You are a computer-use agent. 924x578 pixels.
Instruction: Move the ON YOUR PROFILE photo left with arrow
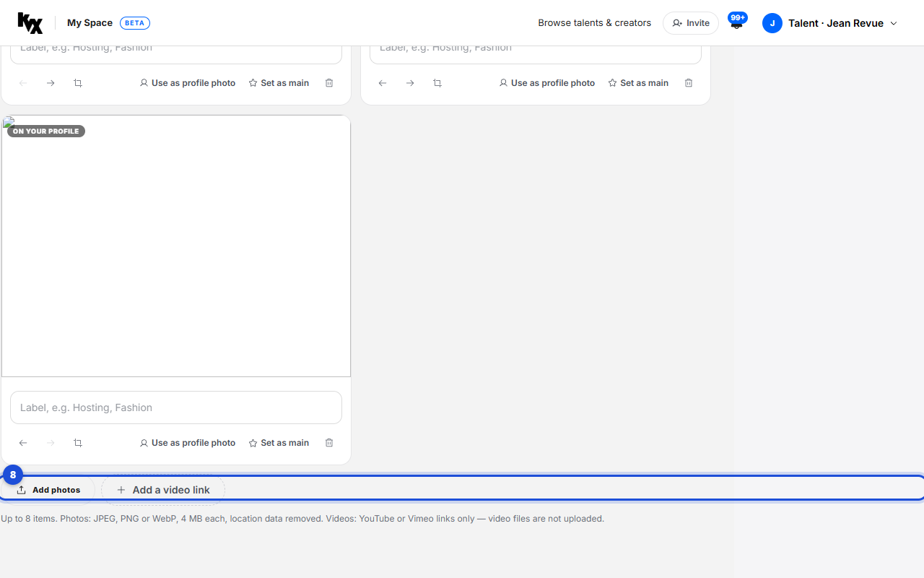point(23,443)
